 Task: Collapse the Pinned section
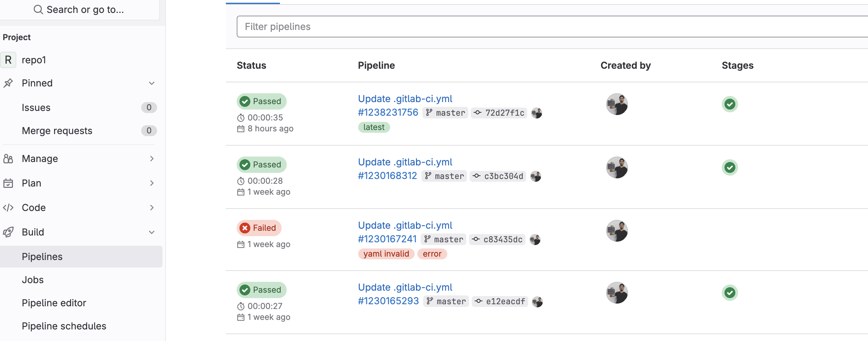[152, 83]
